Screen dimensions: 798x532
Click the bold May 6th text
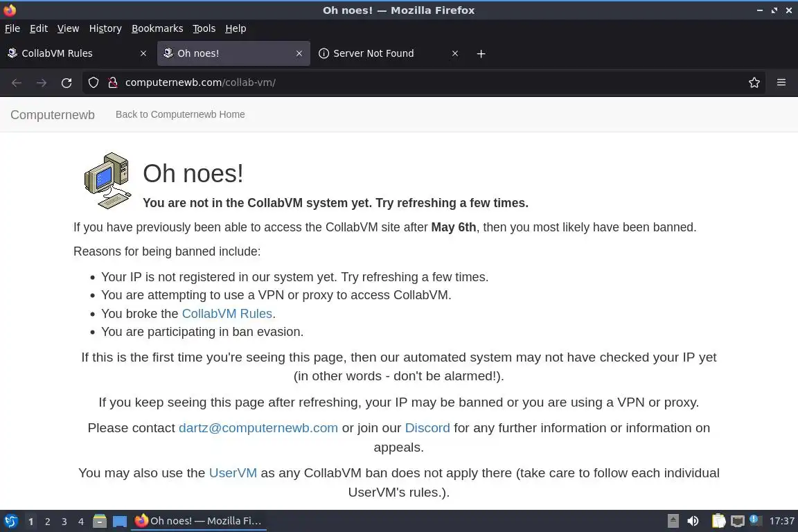point(454,227)
